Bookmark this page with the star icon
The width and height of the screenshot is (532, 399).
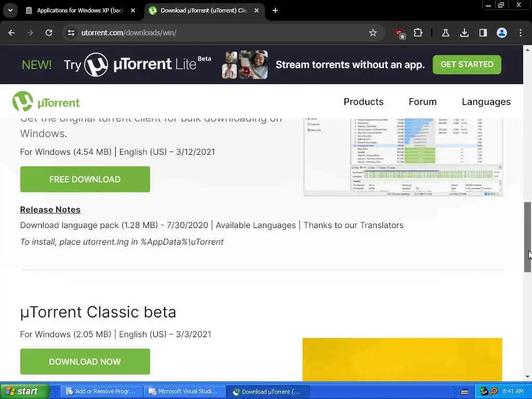tap(373, 33)
